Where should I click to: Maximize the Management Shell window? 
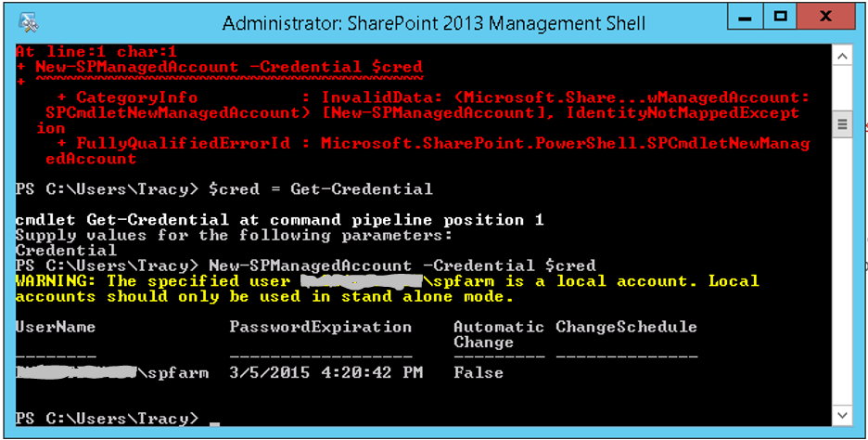click(780, 17)
